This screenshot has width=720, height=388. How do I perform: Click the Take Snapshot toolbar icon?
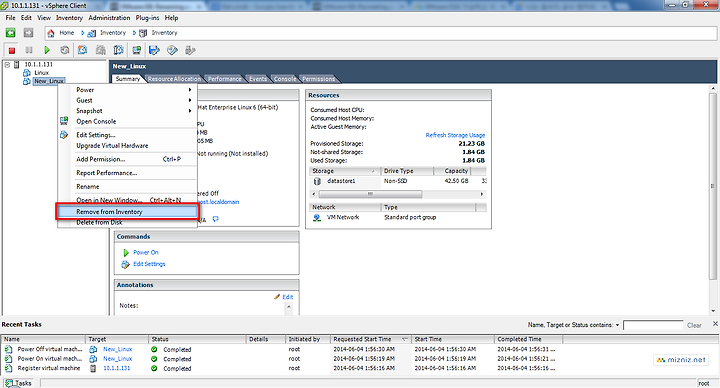point(82,50)
